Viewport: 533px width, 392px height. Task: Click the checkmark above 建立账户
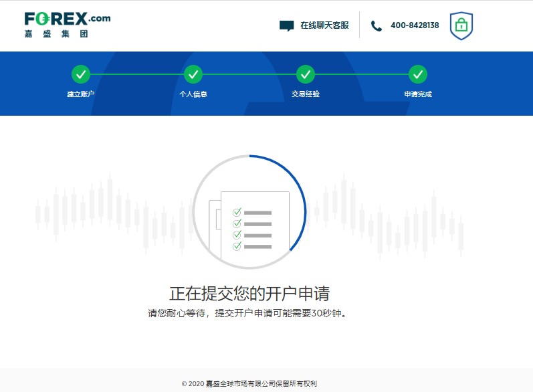[80, 74]
